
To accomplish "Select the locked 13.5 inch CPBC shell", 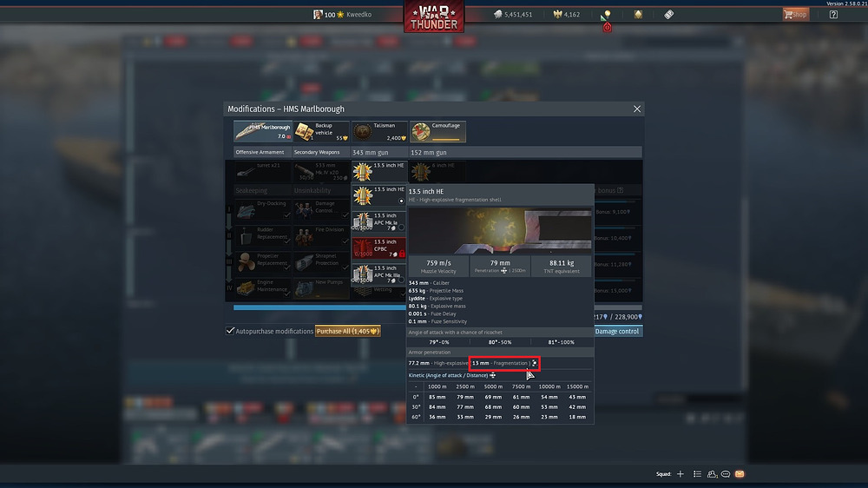I will pyautogui.click(x=379, y=247).
